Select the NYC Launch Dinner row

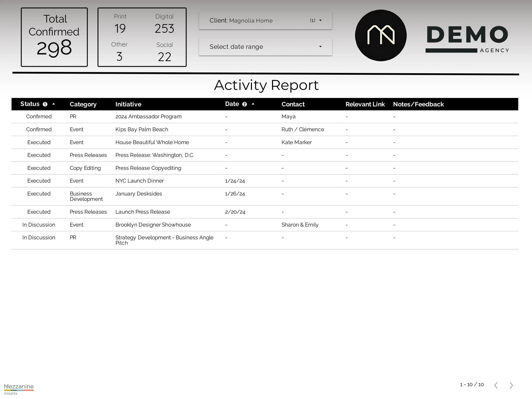pyautogui.click(x=140, y=181)
